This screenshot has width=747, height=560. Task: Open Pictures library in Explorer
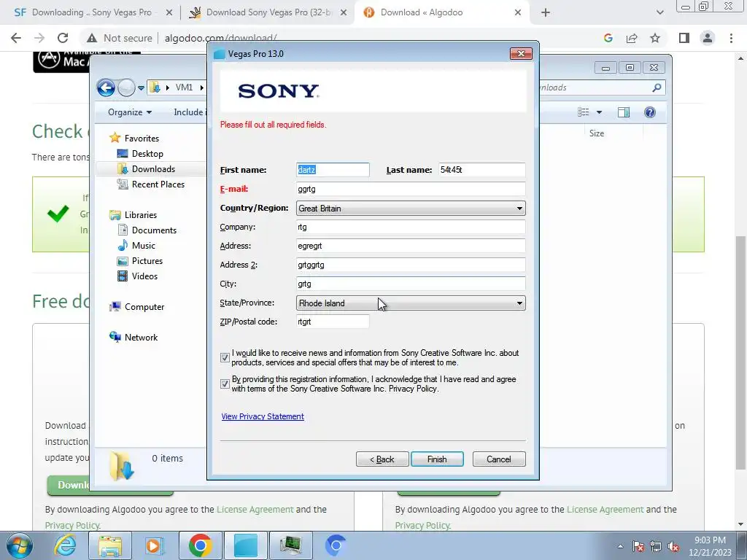pos(147,260)
